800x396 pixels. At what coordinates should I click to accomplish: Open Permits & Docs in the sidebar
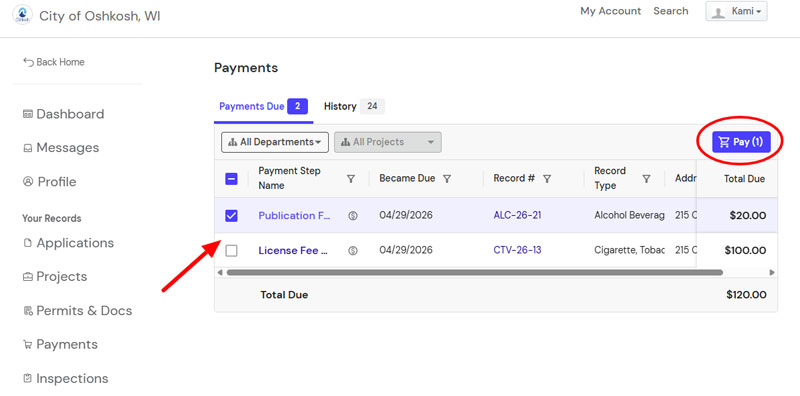(x=78, y=311)
